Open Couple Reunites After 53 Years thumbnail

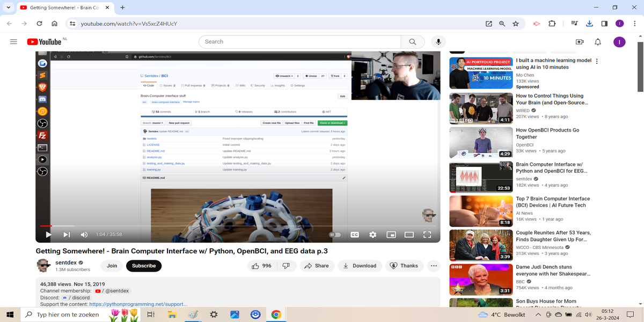(481, 245)
